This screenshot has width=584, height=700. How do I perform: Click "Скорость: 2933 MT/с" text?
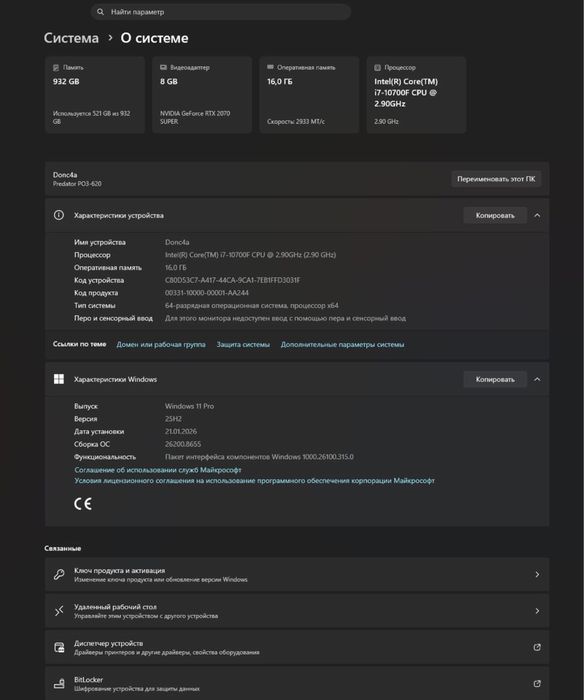[296, 121]
